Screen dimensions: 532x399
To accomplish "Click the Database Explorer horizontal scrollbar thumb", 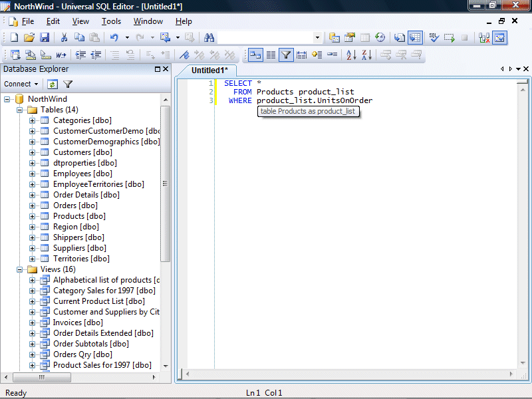I will 42,377.
